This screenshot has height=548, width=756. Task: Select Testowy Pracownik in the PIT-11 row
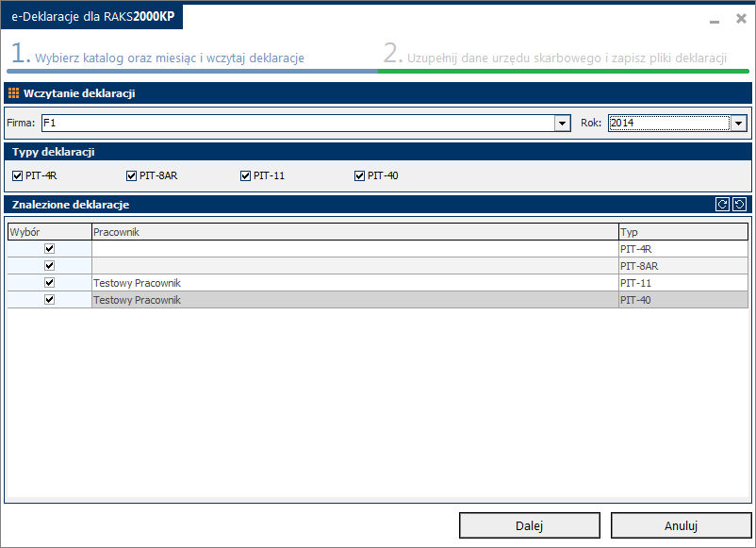coord(355,283)
